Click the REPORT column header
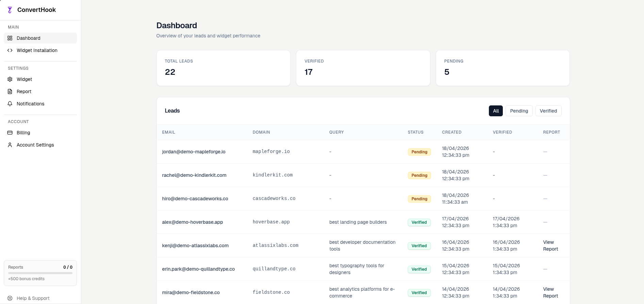The image size is (644, 304). tap(551, 132)
